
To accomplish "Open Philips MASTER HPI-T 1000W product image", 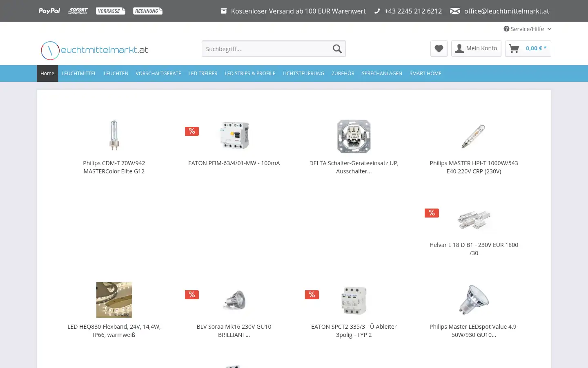I will tap(474, 136).
